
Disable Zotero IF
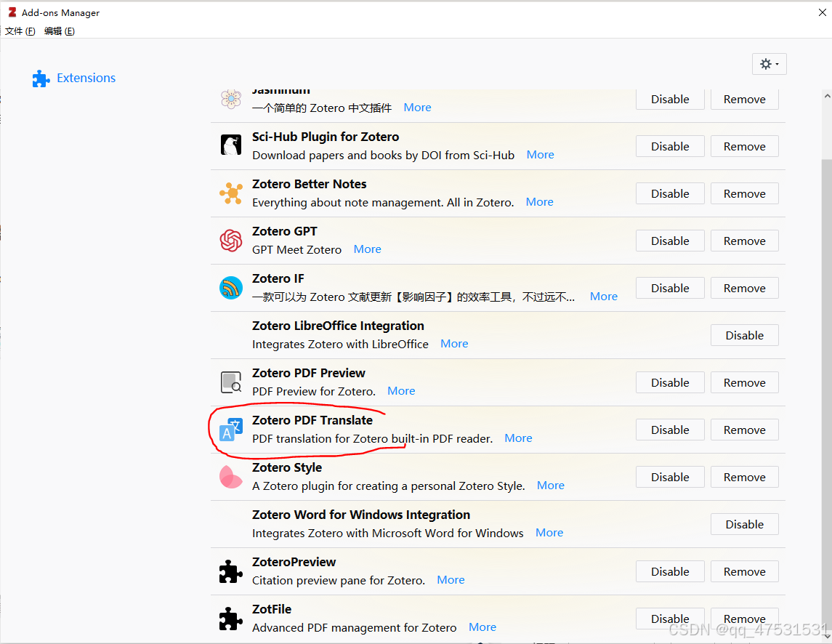click(x=670, y=289)
